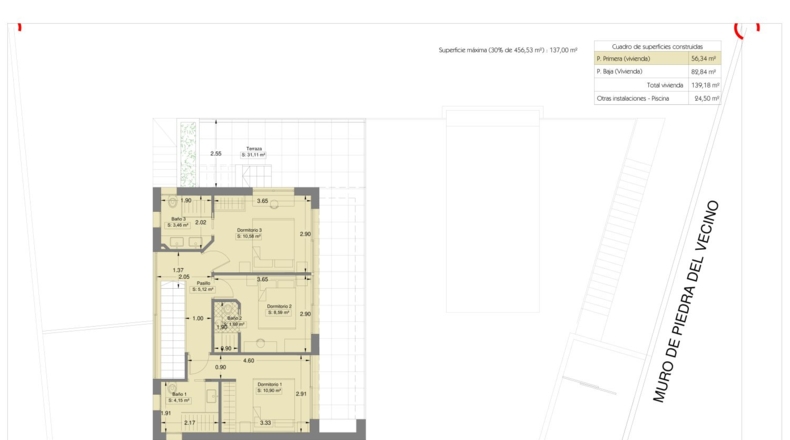Click the MURO DE PIEDRA DEL VECINO text

[686, 301]
